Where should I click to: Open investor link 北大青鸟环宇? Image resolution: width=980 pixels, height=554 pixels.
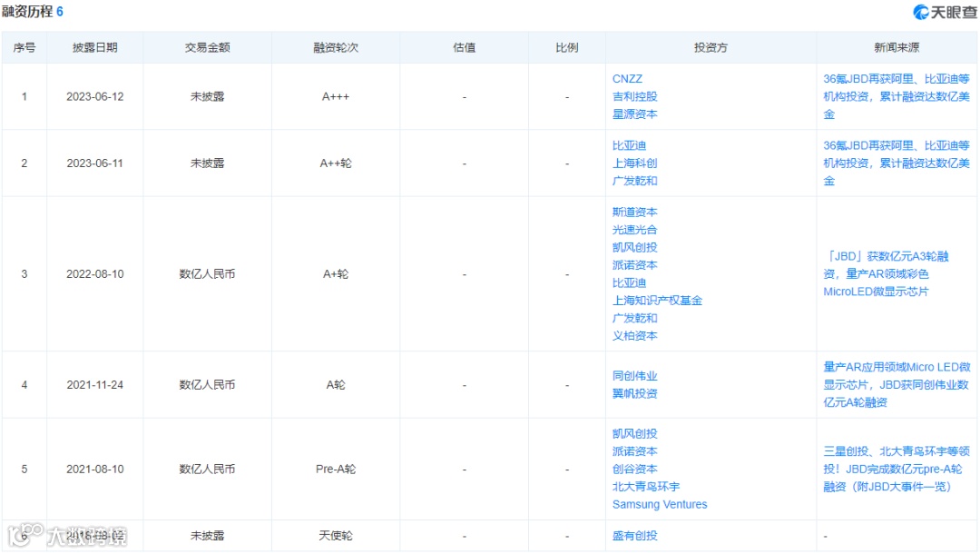coord(646,487)
